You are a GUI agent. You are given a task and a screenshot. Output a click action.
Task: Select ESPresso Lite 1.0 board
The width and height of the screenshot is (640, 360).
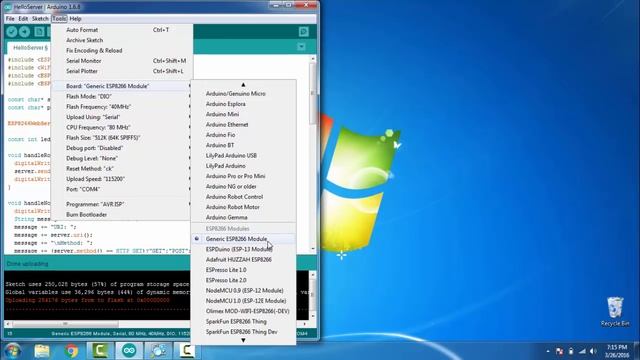243,270
